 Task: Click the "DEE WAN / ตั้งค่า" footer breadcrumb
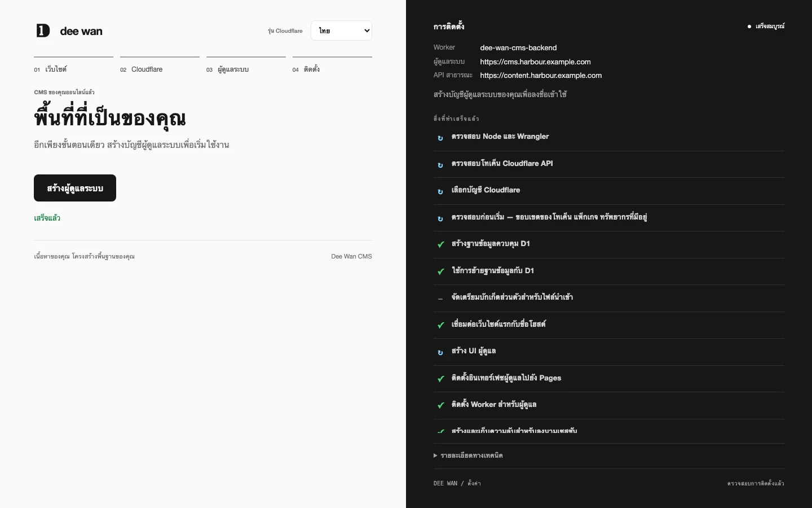tap(457, 483)
